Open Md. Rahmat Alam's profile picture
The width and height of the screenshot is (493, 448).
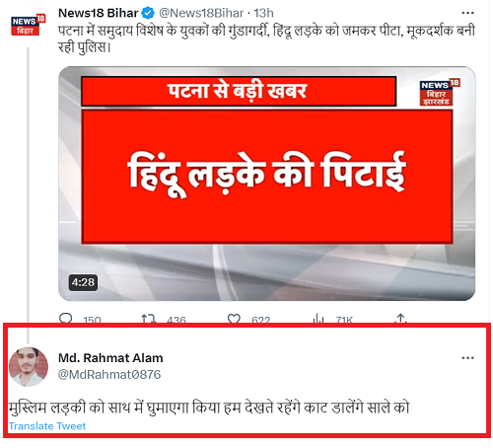[x=29, y=366]
